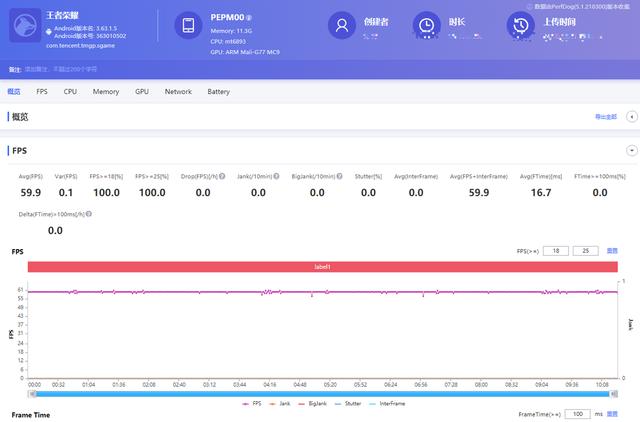Click the duration clock icon
Screen dimensions: 640x422
[427, 25]
